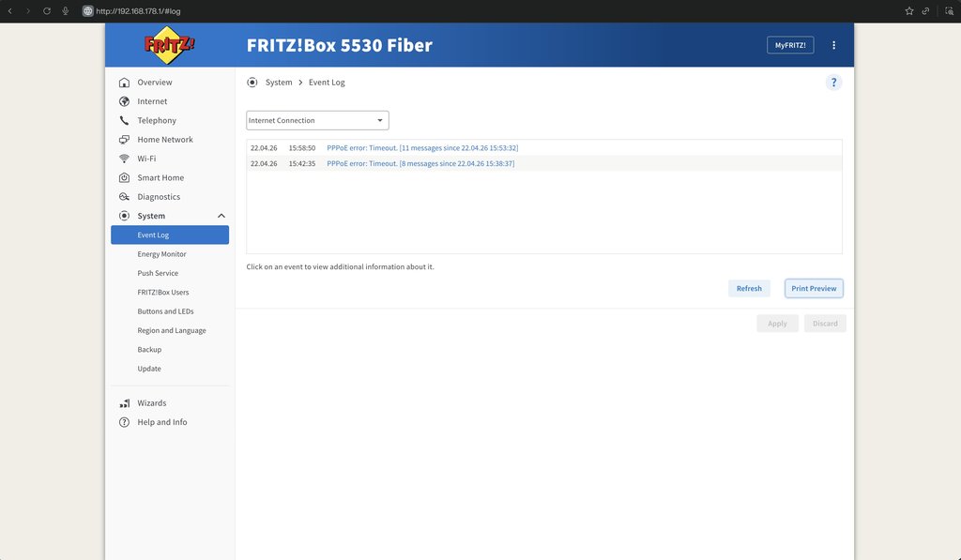
Task: Click the browser back arrow
Action: [x=9, y=11]
